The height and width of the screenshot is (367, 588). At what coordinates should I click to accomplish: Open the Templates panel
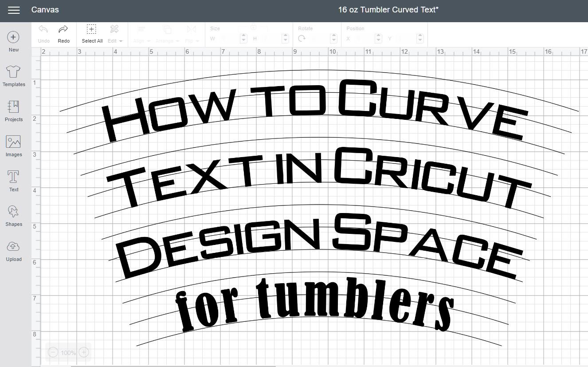click(14, 76)
